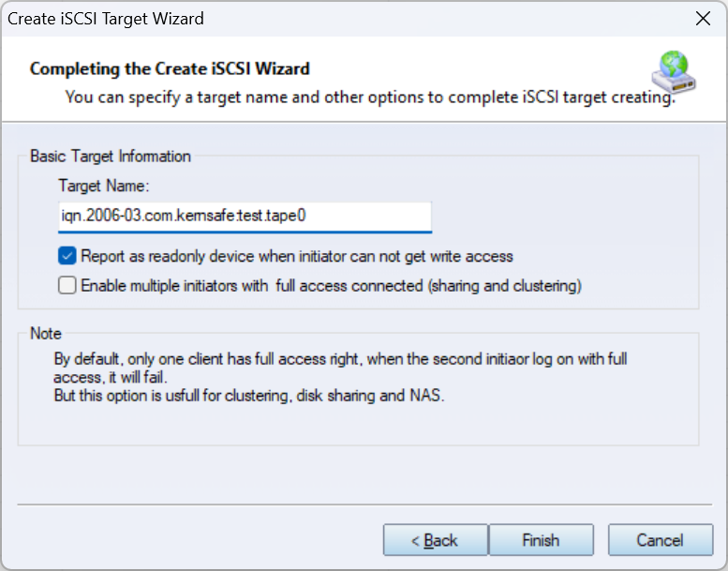728x571 pixels.
Task: Click the wizard subtitle about specifying target name
Action: click(x=369, y=97)
